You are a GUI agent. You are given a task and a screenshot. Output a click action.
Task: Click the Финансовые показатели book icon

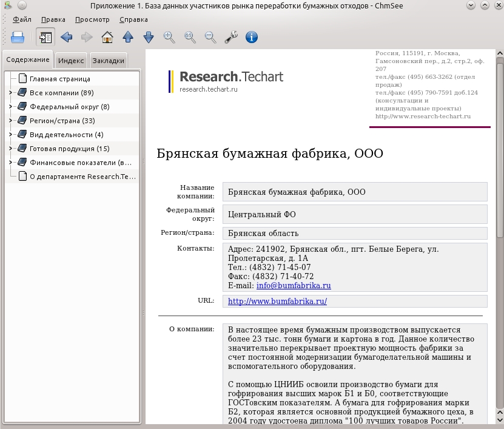22,163
